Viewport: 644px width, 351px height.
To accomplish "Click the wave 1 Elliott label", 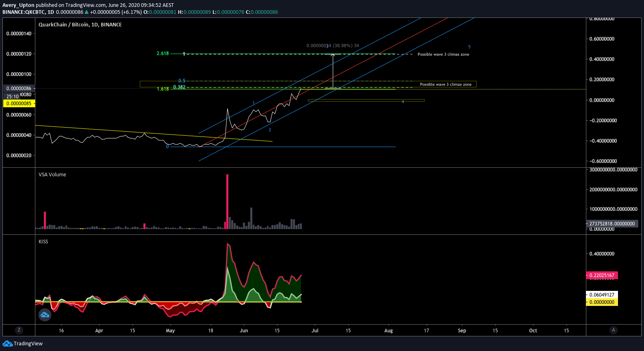I will point(254,103).
